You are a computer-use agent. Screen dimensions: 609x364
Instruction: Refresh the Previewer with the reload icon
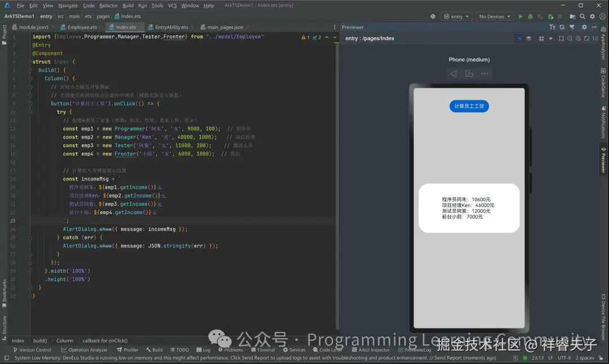(562, 27)
